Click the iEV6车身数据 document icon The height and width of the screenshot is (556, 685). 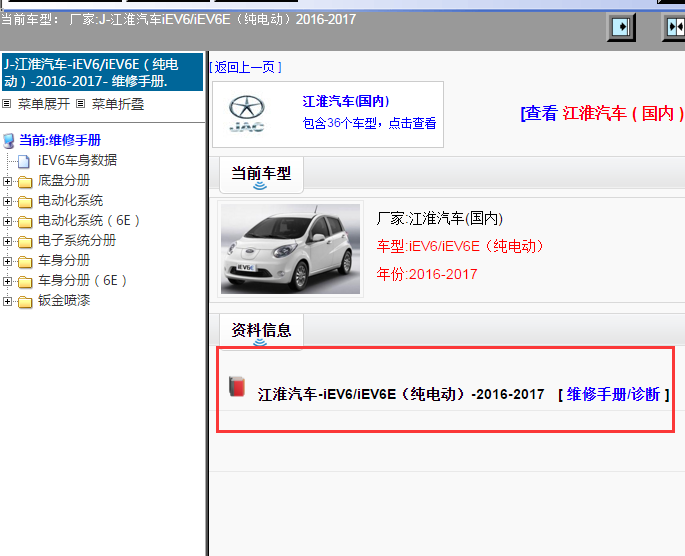[24, 161]
